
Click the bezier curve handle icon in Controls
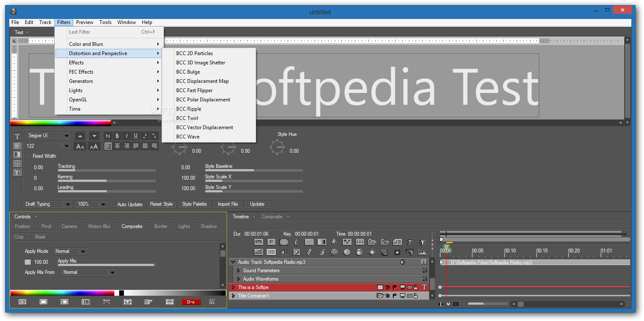pyautogui.click(x=106, y=302)
